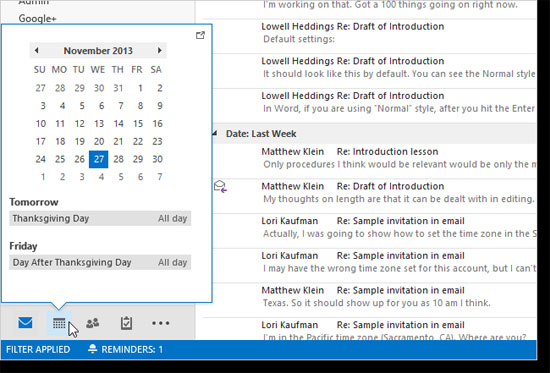The height and width of the screenshot is (373, 550).
Task: Open the Thanksgiving Day event
Action: (x=100, y=218)
